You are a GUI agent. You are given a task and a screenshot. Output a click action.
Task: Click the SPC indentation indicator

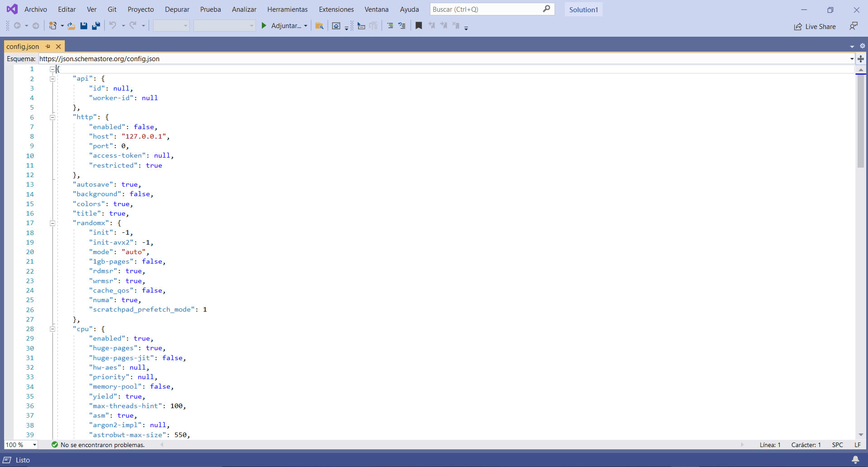click(838, 445)
